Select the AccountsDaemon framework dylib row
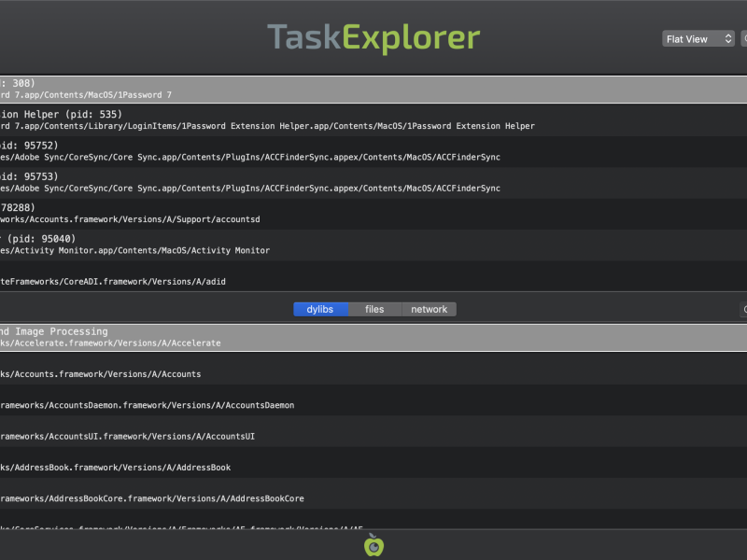 [373, 399]
